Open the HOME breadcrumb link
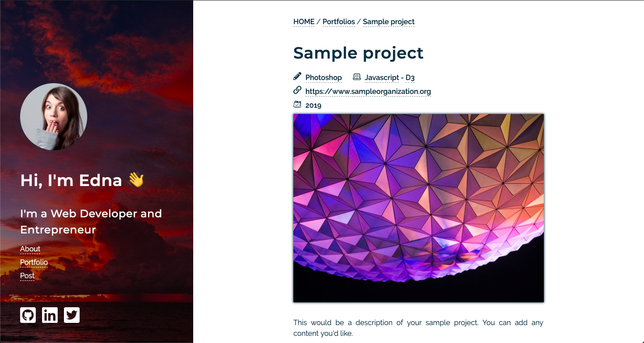This screenshot has width=644, height=343. 304,21
